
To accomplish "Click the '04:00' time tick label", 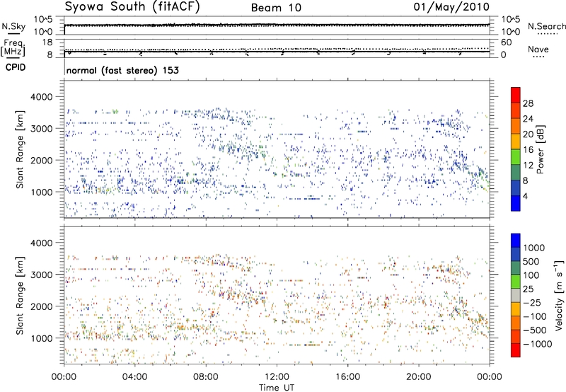I will 134,377.
